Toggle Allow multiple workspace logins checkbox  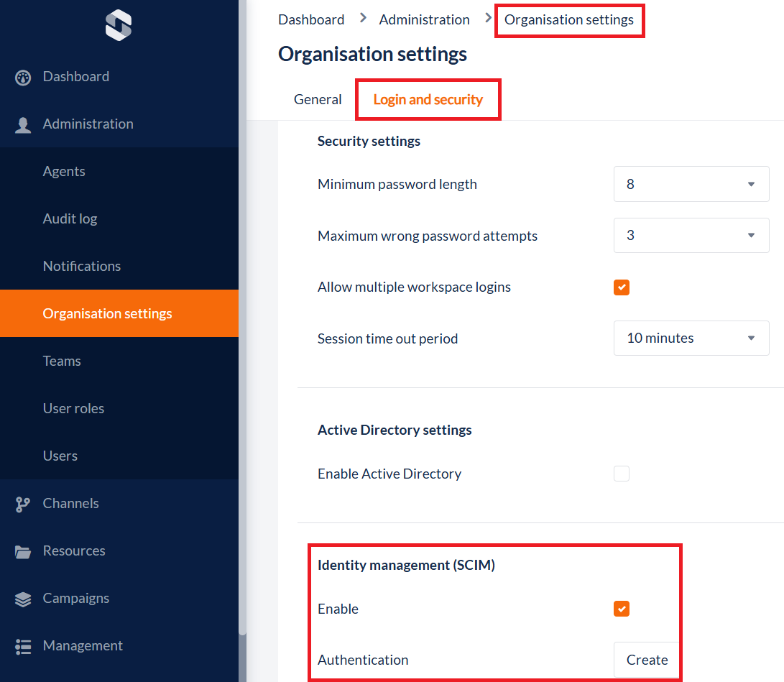coord(622,287)
